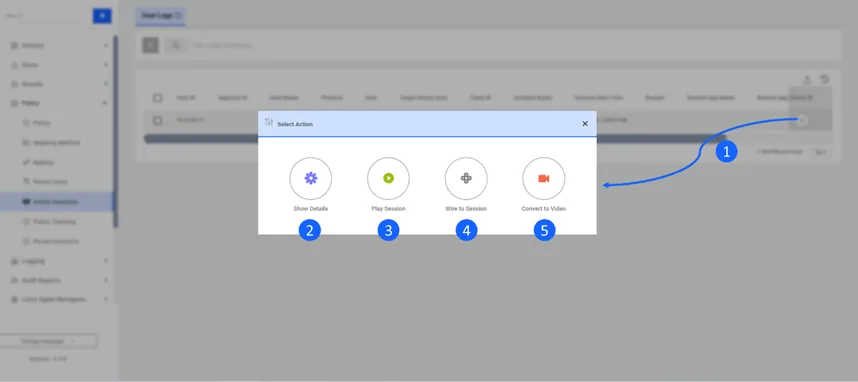Click the reset history icon above the table
This screenshot has height=382, width=858.
point(825,79)
